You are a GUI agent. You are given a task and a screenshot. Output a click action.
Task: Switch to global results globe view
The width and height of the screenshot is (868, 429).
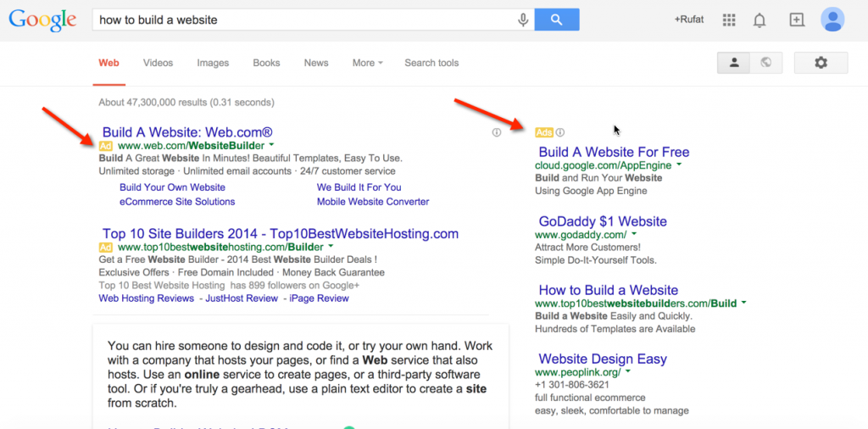point(766,63)
